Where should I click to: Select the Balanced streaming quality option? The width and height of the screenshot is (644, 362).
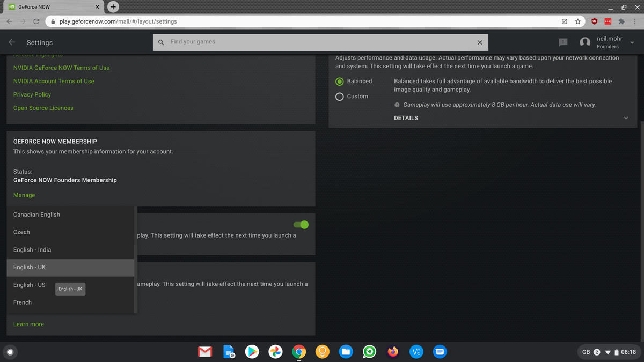[x=339, y=81]
